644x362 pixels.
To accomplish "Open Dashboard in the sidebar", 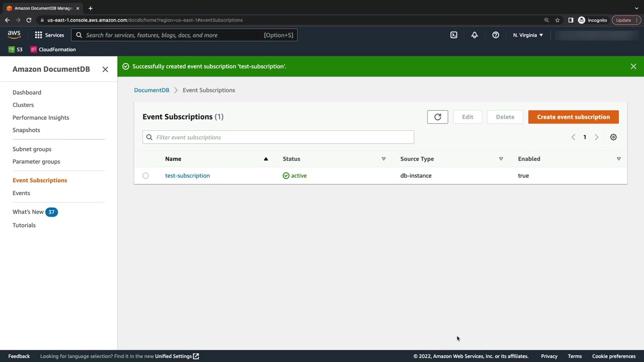I will tap(27, 93).
